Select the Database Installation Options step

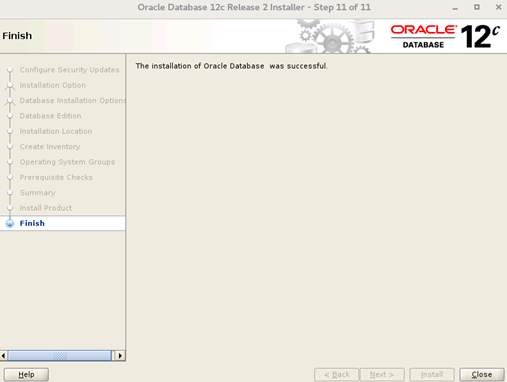pos(72,101)
